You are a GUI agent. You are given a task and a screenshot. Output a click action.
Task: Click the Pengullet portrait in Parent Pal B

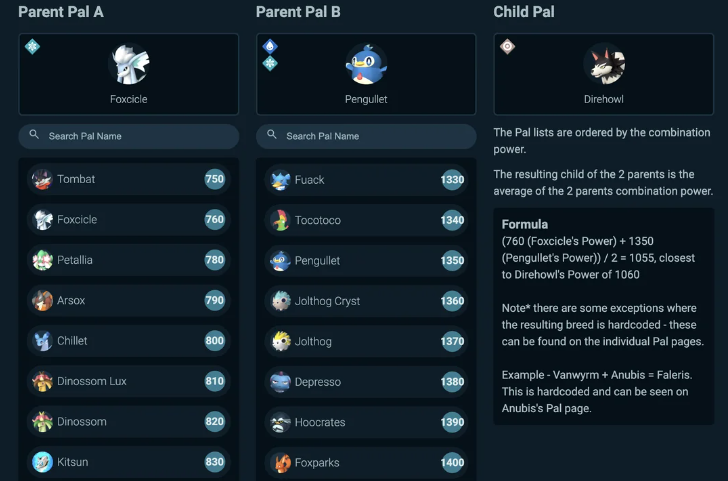tap(366, 64)
